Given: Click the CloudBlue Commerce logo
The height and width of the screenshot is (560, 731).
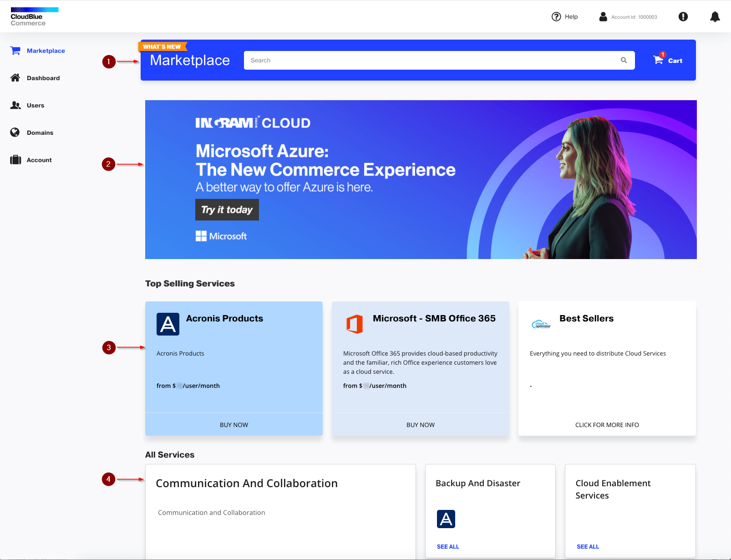Looking at the screenshot, I should point(34,15).
